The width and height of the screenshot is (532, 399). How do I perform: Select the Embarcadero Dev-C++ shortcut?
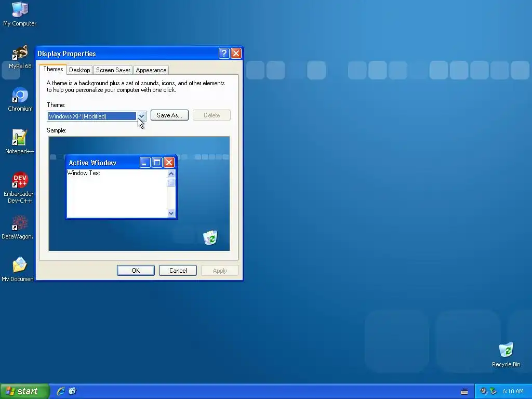[19, 188]
